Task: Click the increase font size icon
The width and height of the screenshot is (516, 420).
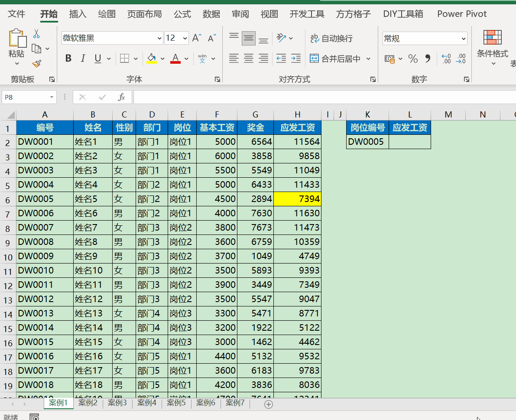Action: (197, 38)
